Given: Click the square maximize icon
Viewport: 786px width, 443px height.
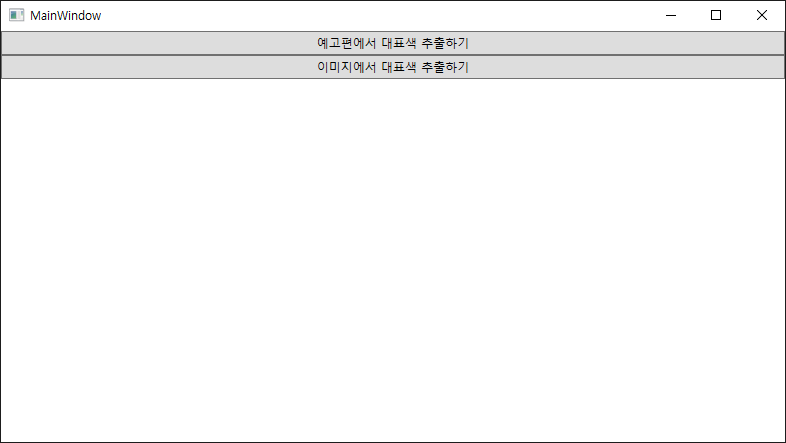Looking at the screenshot, I should [x=716, y=16].
